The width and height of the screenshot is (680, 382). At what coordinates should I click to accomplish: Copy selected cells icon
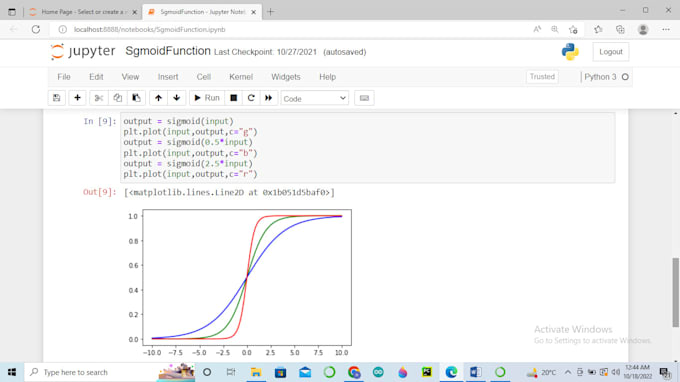point(118,98)
